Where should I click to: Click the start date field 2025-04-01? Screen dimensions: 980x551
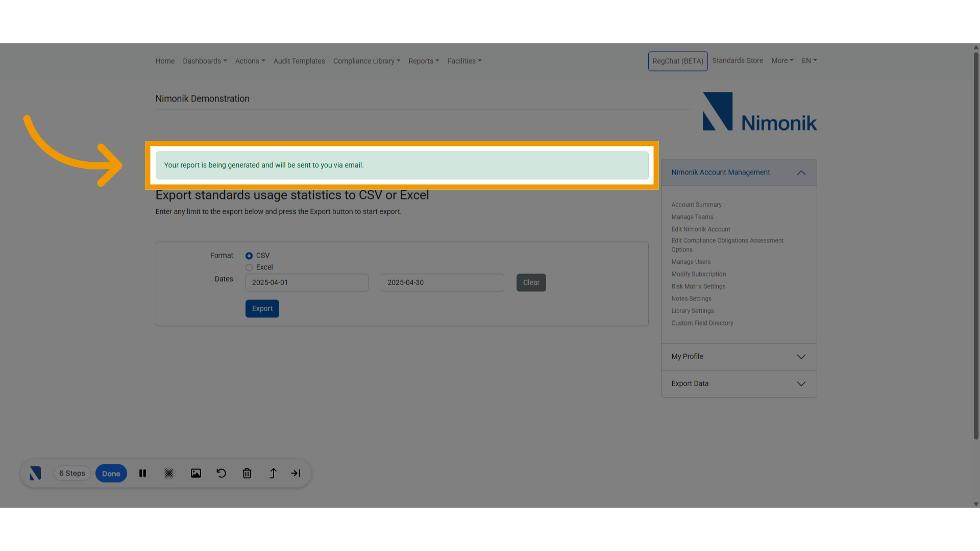tap(307, 283)
